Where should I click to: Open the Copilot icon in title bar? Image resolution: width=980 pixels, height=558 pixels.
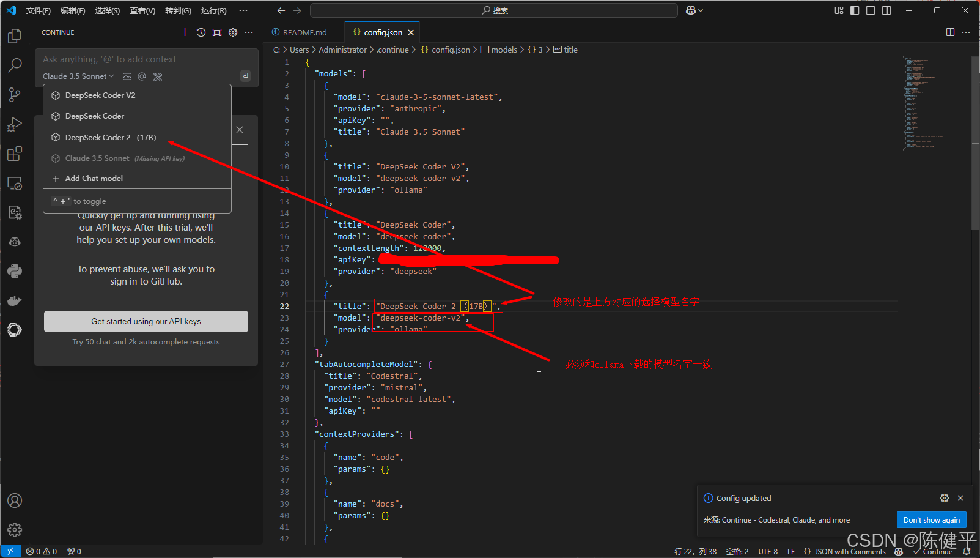tap(691, 10)
